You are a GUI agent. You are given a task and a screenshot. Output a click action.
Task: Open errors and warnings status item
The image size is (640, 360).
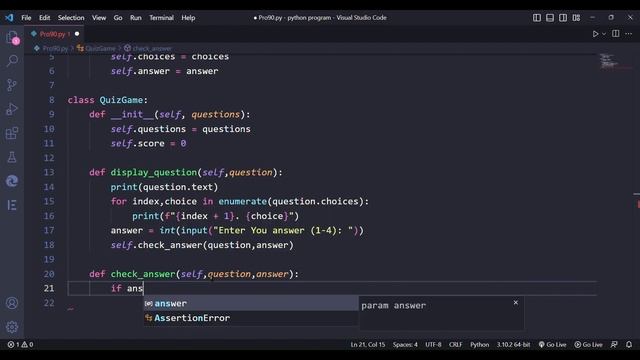[x=20, y=344]
